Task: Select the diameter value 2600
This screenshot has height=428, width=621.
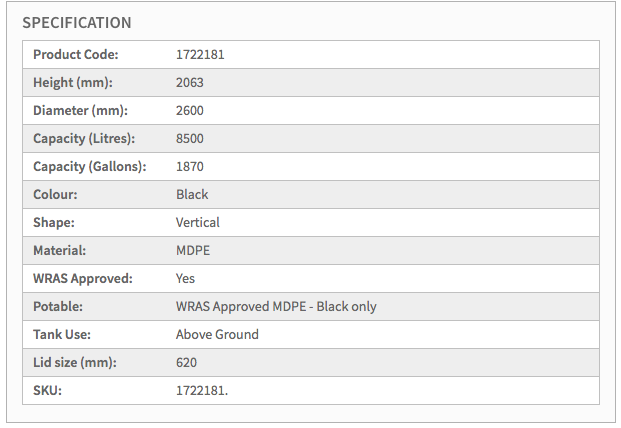Action: point(190,111)
